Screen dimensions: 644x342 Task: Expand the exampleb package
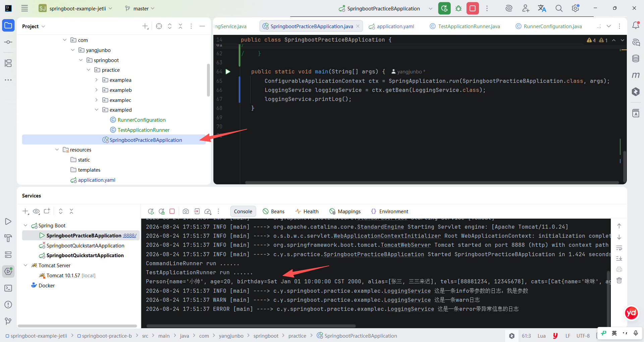point(97,90)
